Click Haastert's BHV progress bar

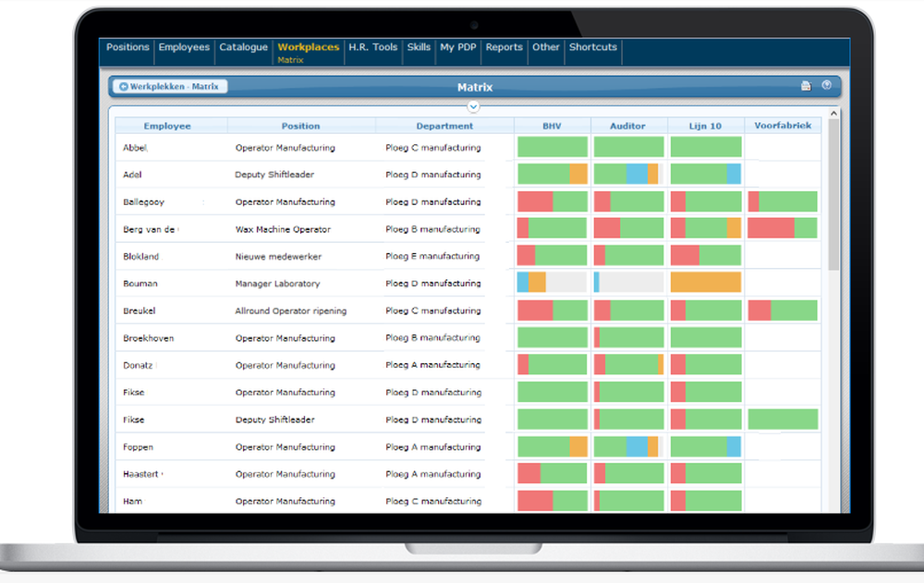[x=553, y=473]
